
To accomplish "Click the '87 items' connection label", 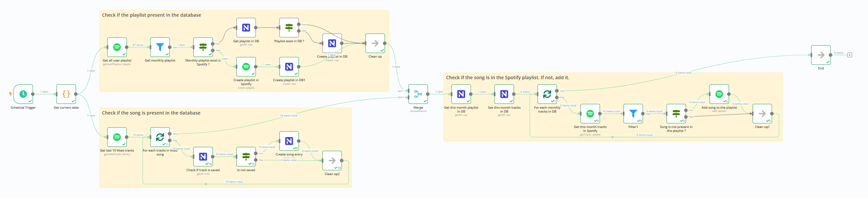I will [x=138, y=45].
